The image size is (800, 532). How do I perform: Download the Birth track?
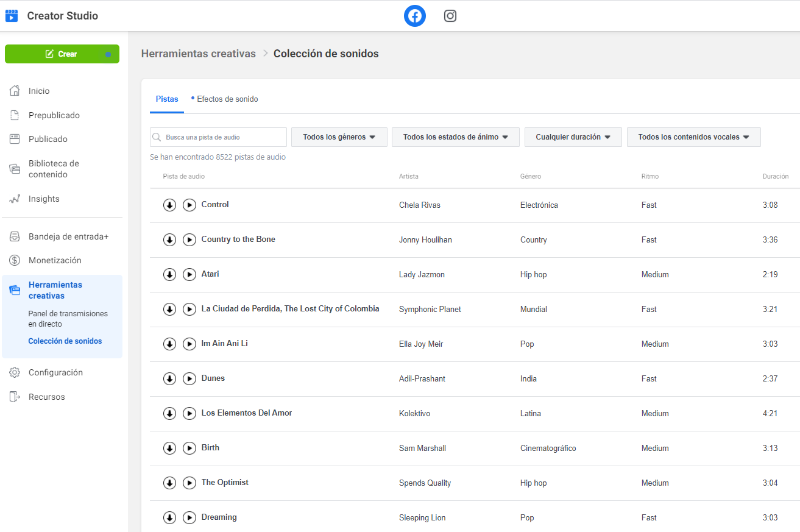[x=169, y=449]
